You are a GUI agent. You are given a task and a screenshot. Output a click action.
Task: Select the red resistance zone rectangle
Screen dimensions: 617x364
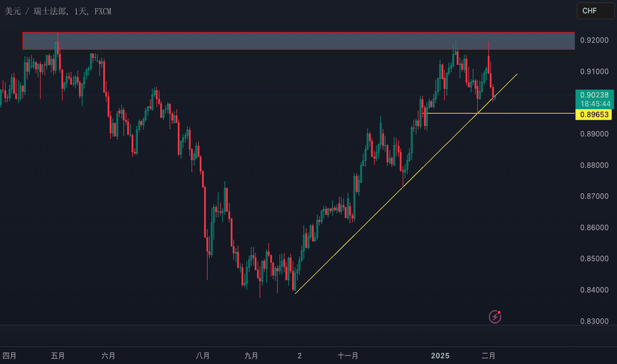tap(299, 41)
